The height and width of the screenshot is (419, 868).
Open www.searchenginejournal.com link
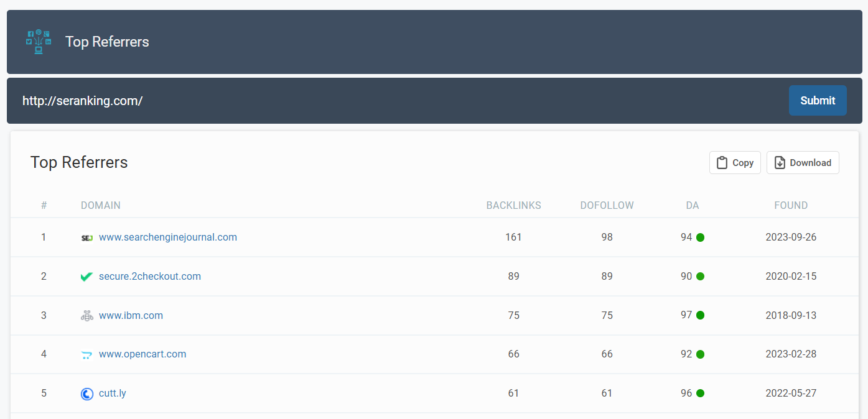(168, 237)
